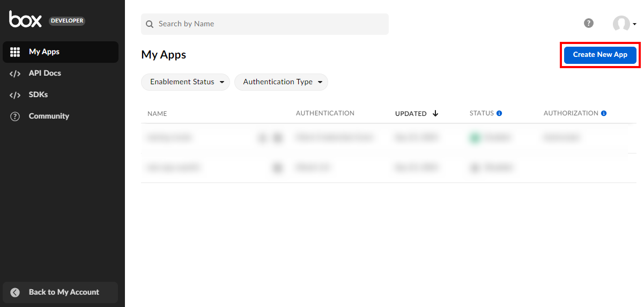Click the Community question mark icon
The height and width of the screenshot is (307, 644).
click(15, 116)
